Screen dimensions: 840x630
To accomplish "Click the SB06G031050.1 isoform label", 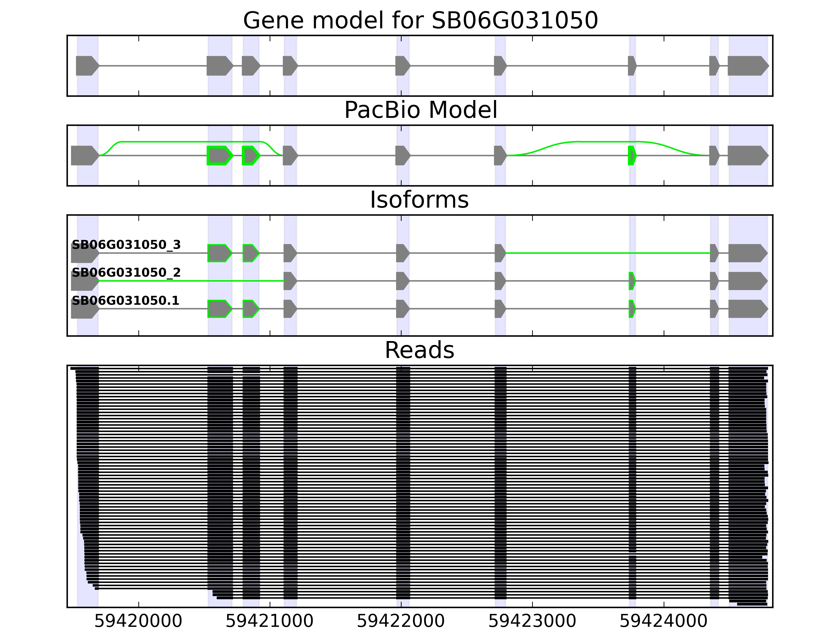I will pyautogui.click(x=125, y=301).
